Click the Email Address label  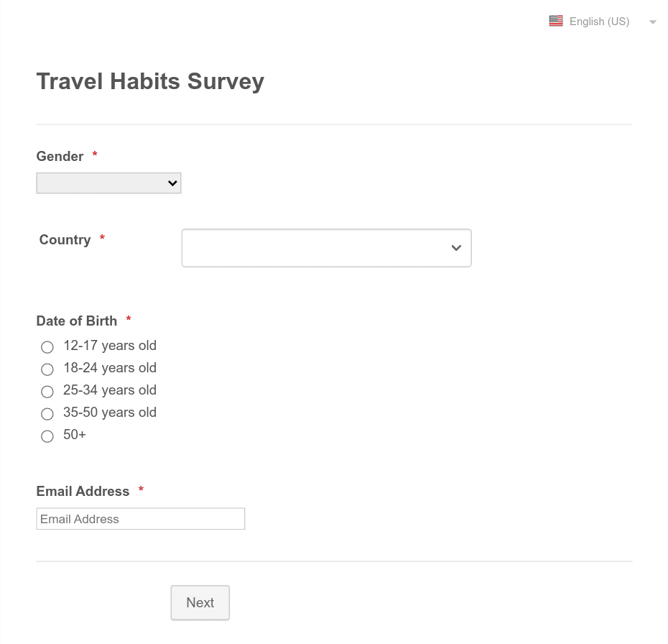83,491
